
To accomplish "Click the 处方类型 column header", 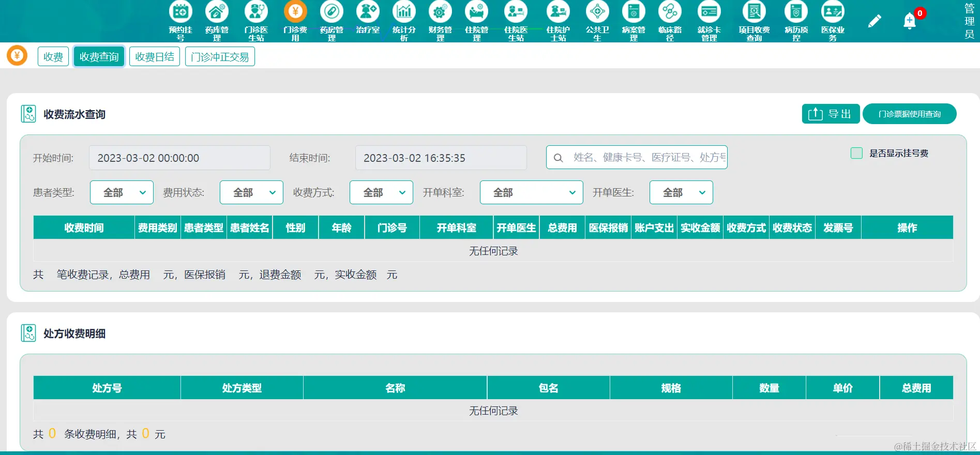I will 242,388.
